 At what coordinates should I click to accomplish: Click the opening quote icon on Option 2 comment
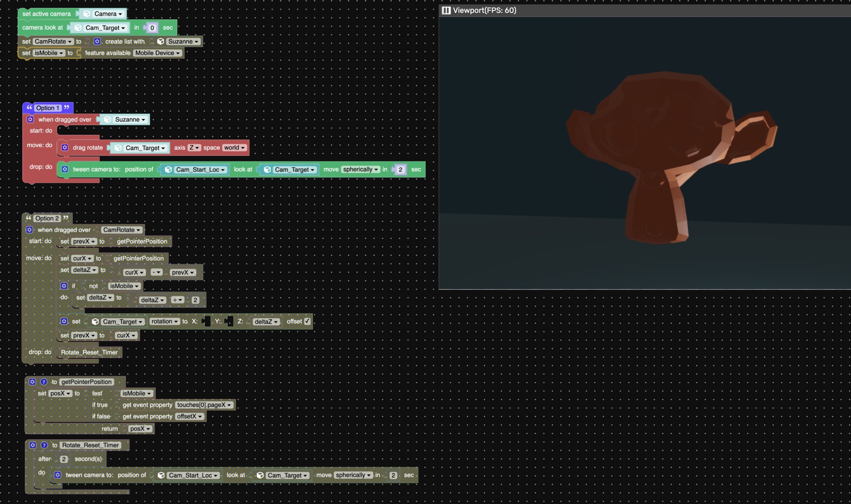[29, 218]
